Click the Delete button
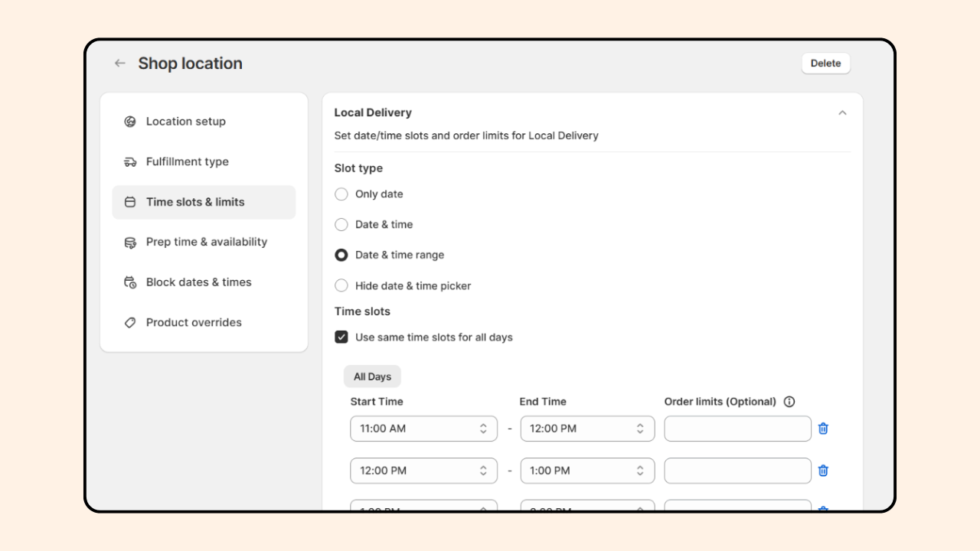This screenshot has width=980, height=551. pyautogui.click(x=825, y=64)
